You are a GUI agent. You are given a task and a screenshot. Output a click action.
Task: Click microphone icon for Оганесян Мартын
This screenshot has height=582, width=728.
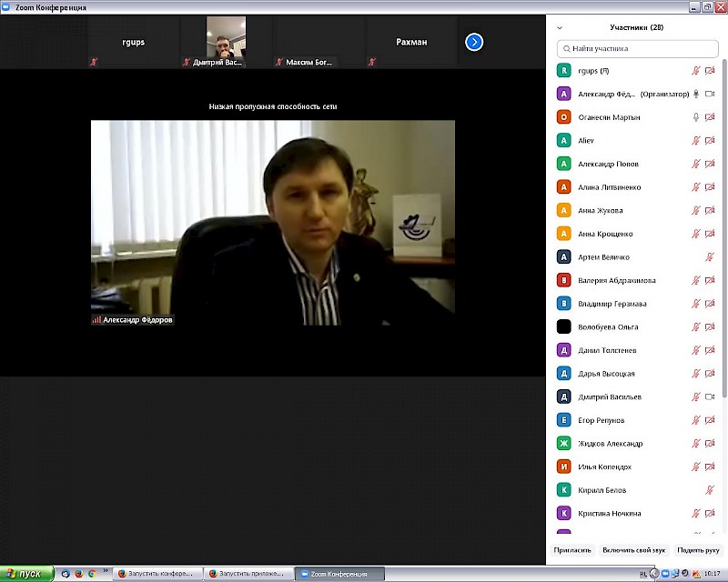(x=696, y=117)
